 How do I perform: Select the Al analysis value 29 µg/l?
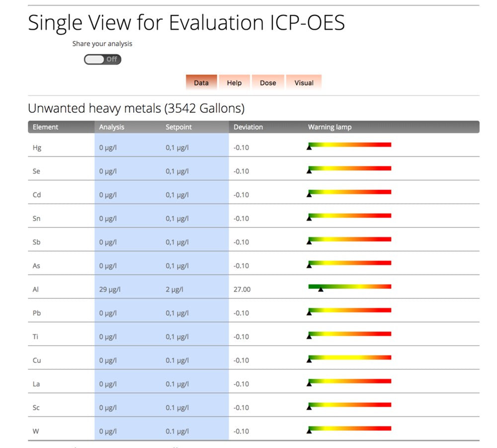(x=109, y=289)
